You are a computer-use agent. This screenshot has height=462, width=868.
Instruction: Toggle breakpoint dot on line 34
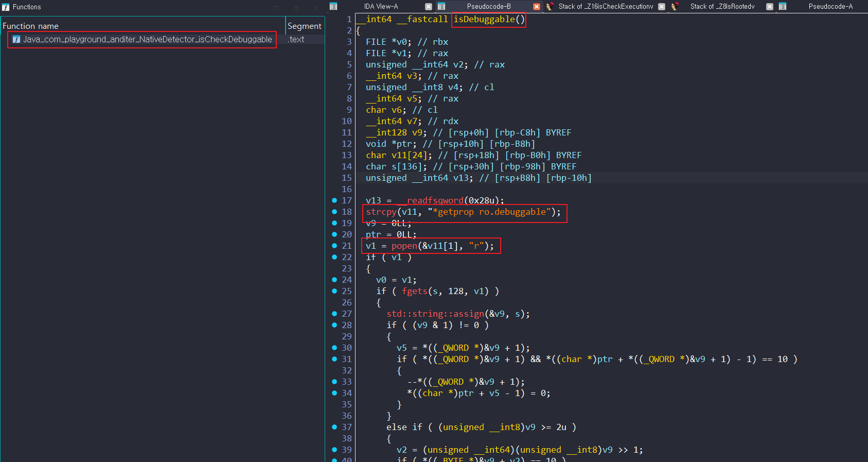tap(334, 393)
